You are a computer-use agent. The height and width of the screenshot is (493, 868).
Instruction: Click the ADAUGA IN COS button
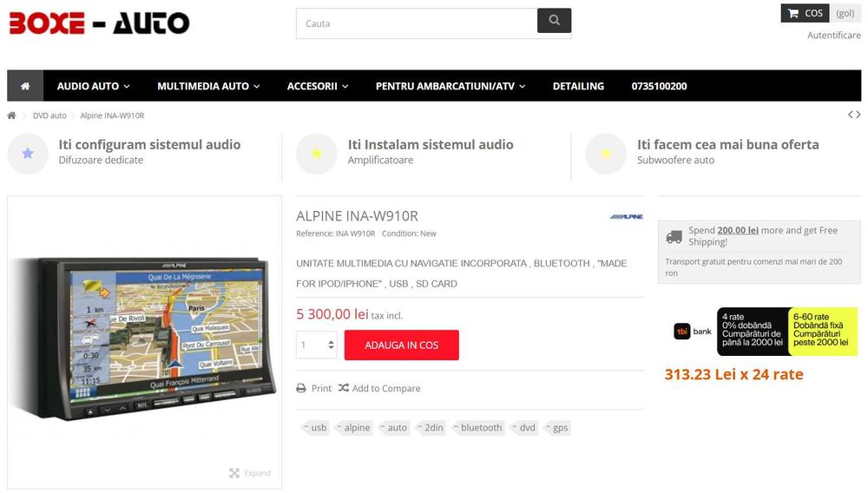click(x=401, y=345)
